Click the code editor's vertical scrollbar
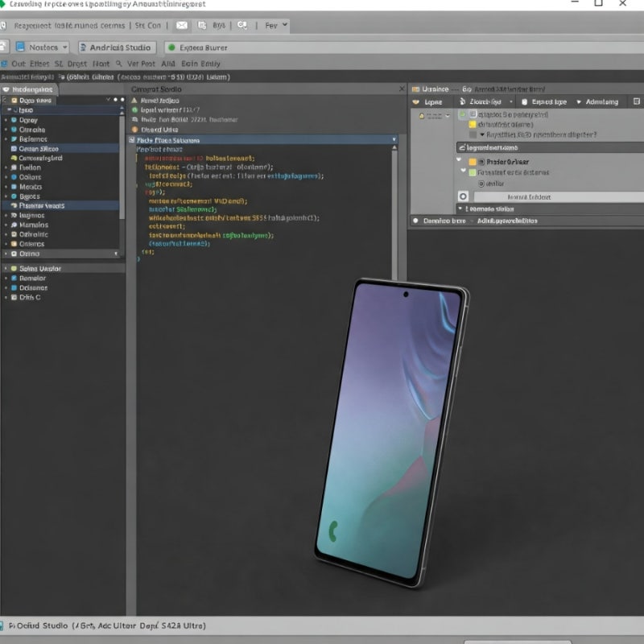This screenshot has width=644, height=644. point(394,212)
